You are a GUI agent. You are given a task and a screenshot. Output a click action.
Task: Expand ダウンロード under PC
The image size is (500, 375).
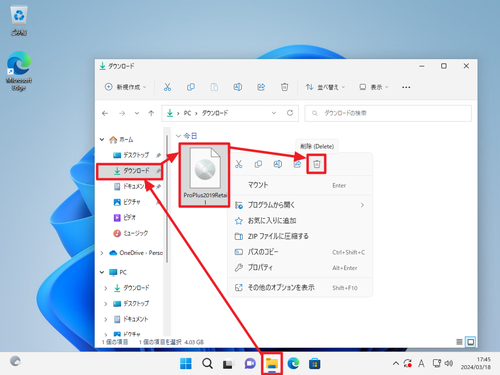tap(106, 288)
